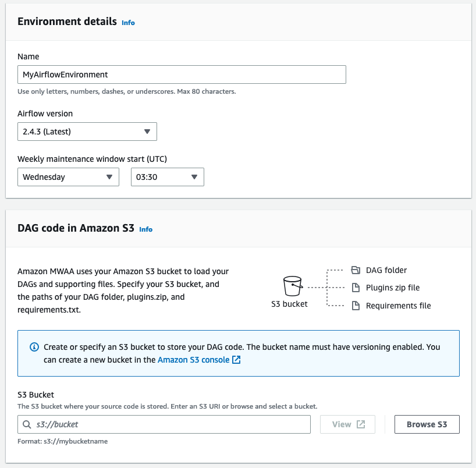Open the Amazon S3 console link
The image size is (476, 468).
[x=193, y=360]
